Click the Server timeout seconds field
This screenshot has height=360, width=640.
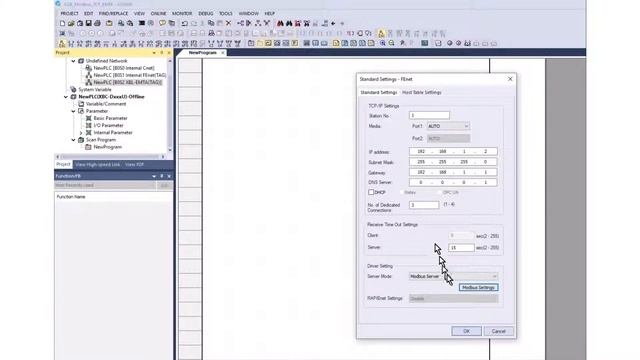click(461, 248)
